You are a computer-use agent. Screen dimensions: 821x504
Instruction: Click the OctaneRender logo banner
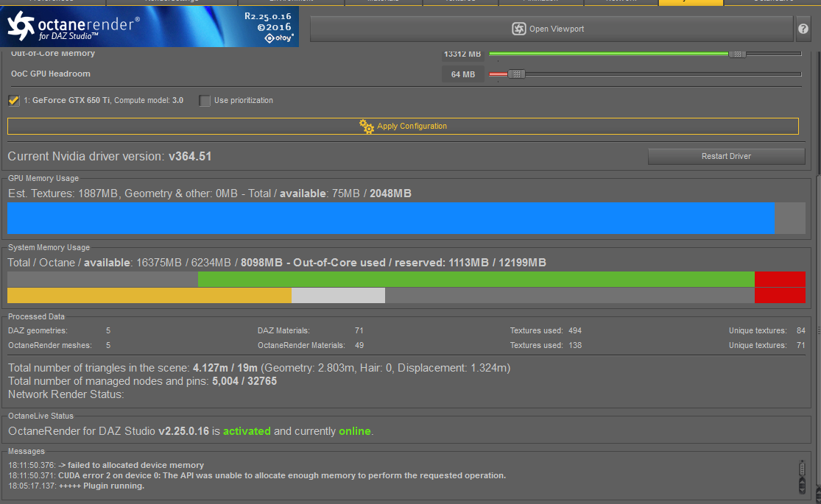coord(149,26)
